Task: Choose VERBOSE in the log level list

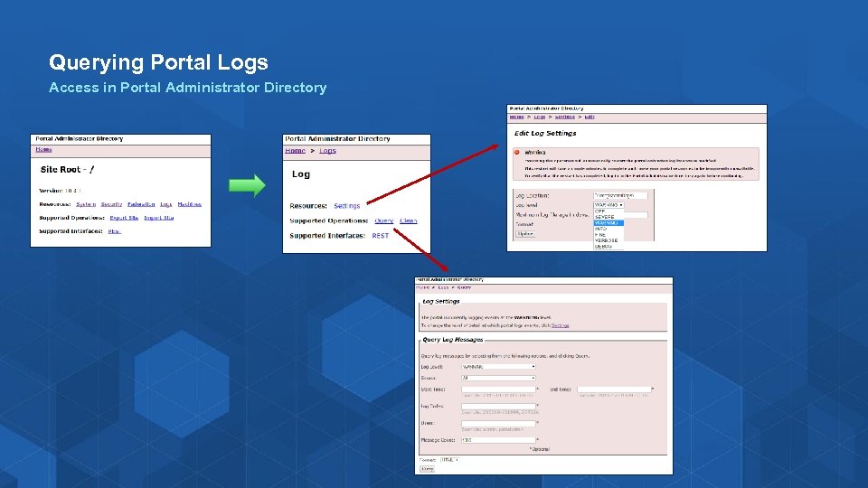Action: [609, 240]
